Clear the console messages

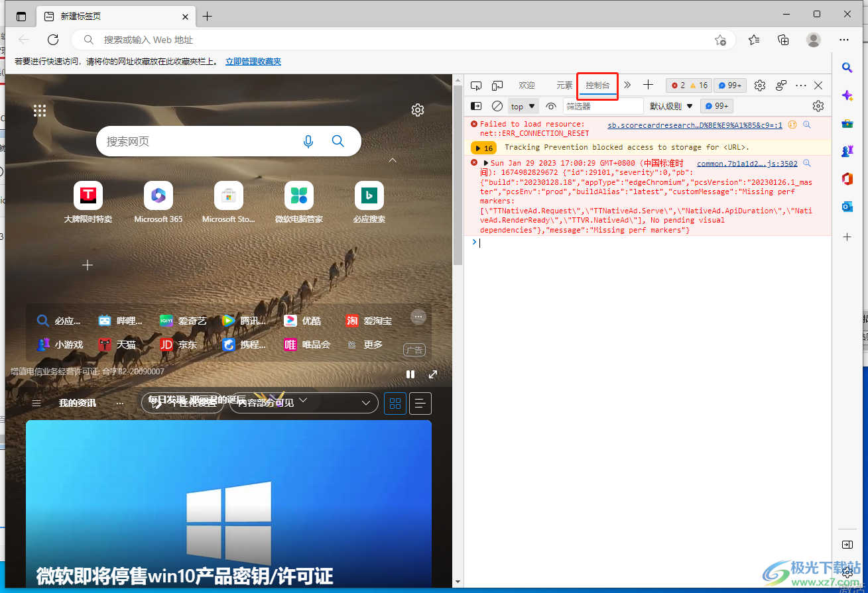point(497,106)
